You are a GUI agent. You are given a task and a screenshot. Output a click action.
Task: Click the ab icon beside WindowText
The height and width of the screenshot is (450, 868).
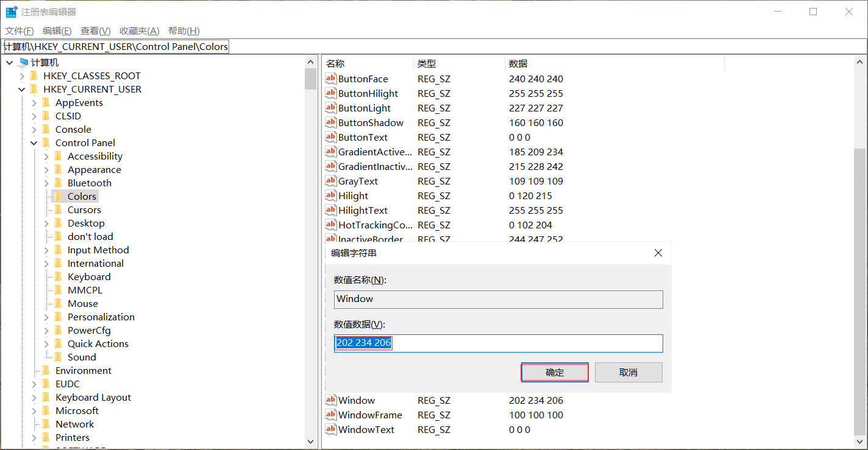(x=330, y=429)
